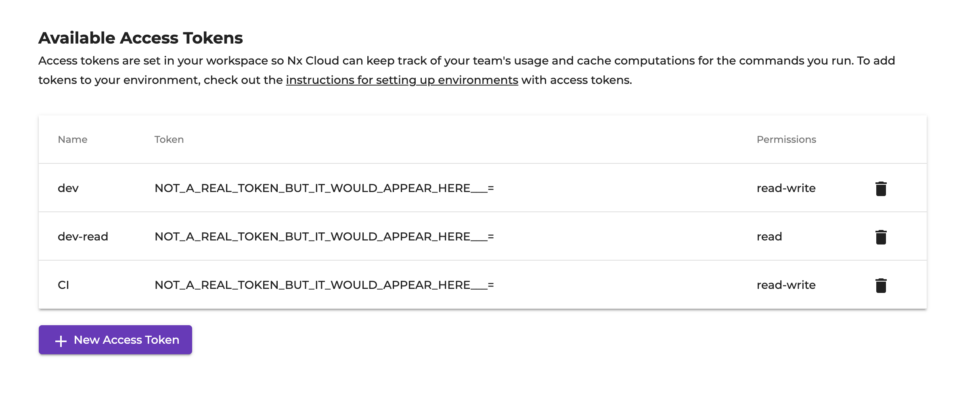Image resolution: width=980 pixels, height=397 pixels.
Task: Click the Permissions column header
Action: [786, 140]
